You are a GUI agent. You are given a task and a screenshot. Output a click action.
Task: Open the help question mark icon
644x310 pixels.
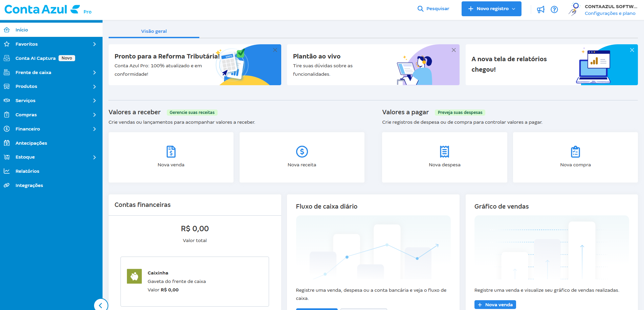pyautogui.click(x=554, y=9)
